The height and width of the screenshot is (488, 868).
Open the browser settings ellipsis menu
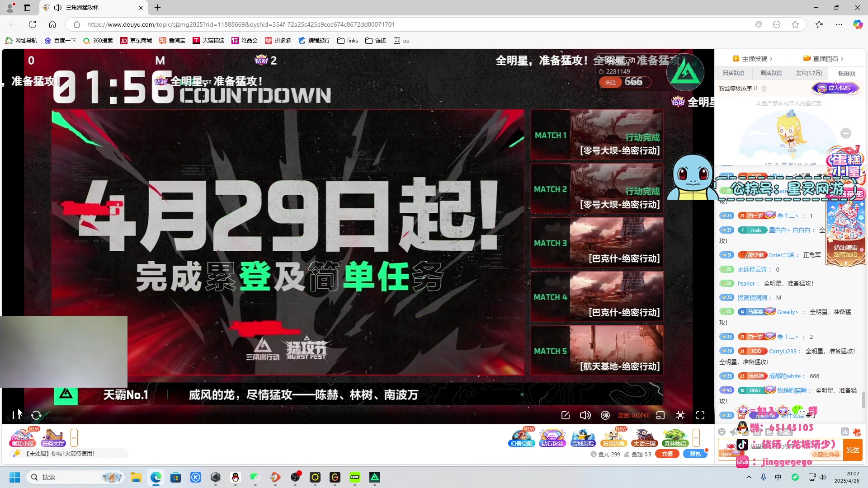tap(839, 24)
